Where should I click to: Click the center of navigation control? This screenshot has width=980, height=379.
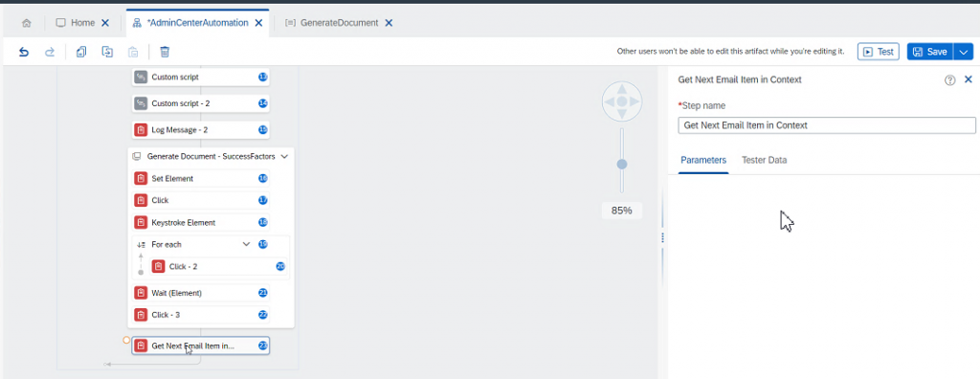tap(622, 101)
